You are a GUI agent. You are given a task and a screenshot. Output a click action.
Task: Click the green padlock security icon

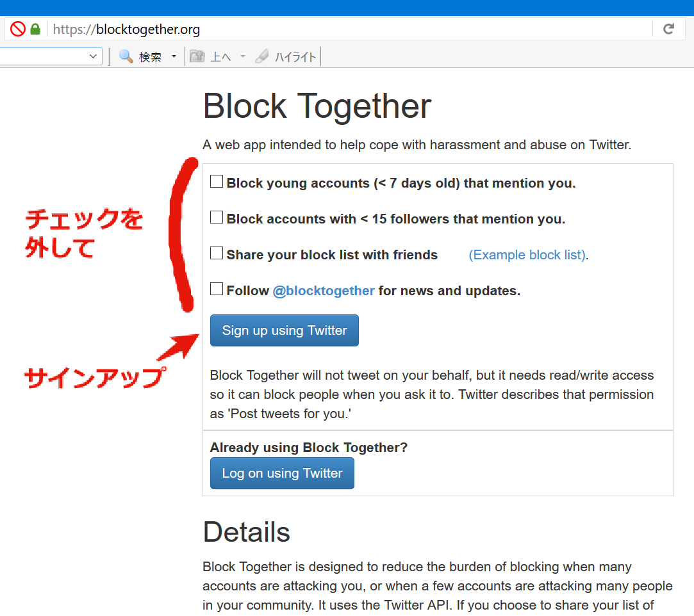click(35, 29)
